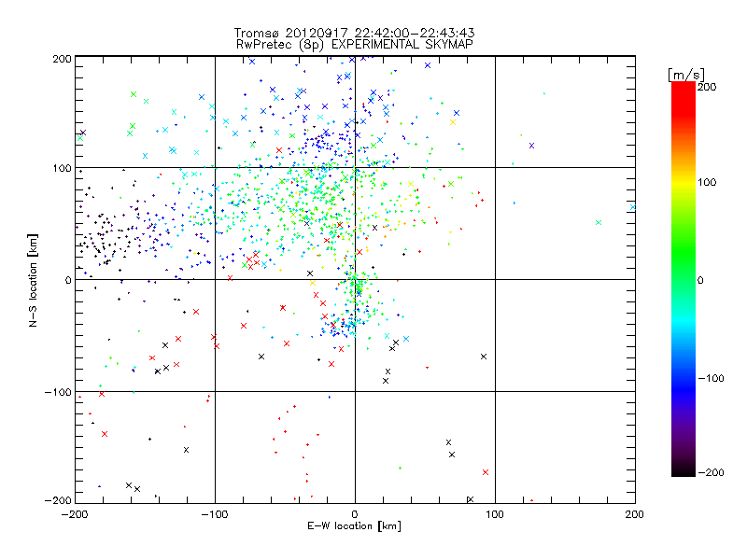Click y-axis tick label '-100' on left axis
747x560 pixels.
(58, 392)
